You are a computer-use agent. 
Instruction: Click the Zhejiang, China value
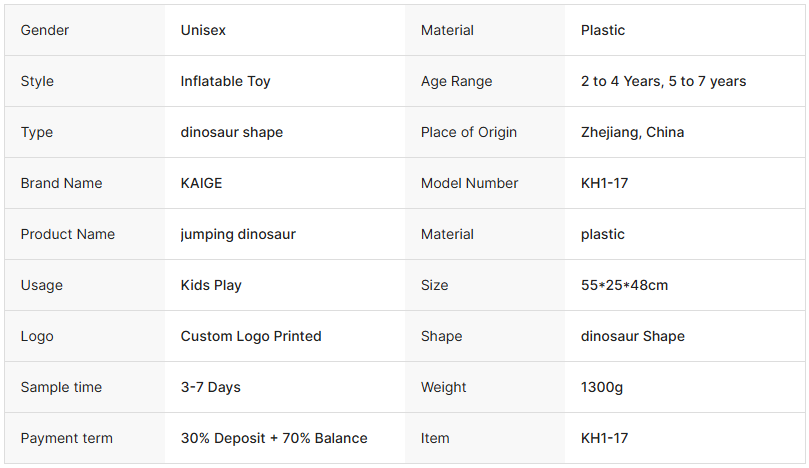(x=632, y=132)
